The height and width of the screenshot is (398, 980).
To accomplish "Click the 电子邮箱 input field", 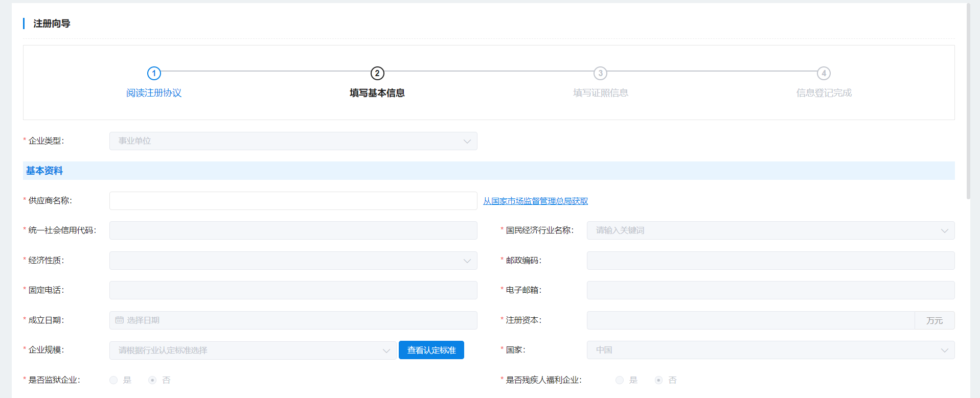I will [770, 290].
